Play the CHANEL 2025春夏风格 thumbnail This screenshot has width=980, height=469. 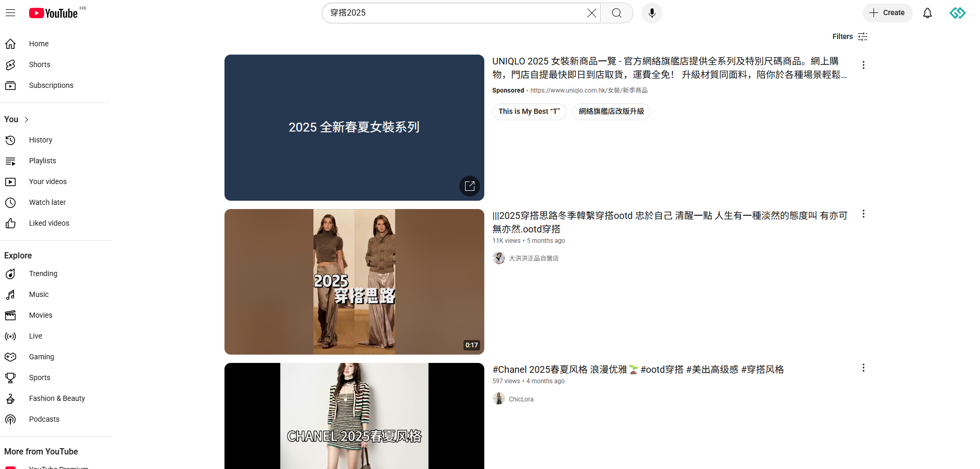354,416
